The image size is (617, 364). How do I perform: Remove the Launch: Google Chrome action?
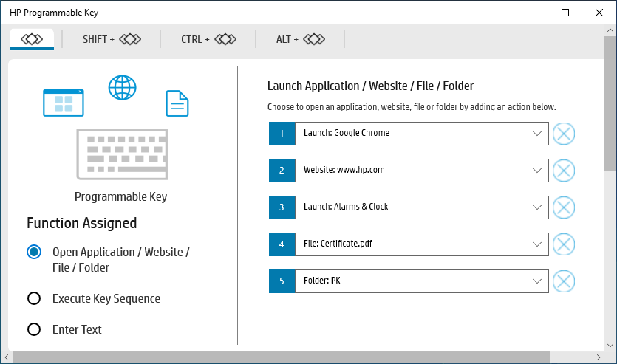pos(564,134)
